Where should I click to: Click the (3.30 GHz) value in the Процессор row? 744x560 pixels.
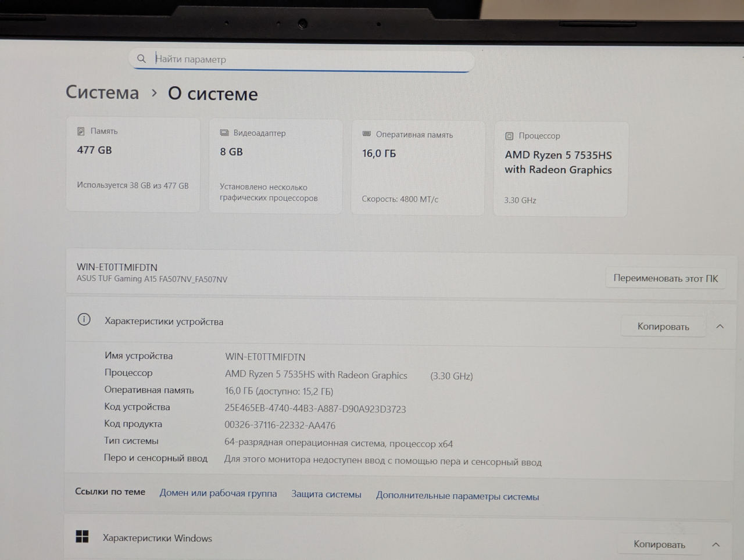point(452,376)
